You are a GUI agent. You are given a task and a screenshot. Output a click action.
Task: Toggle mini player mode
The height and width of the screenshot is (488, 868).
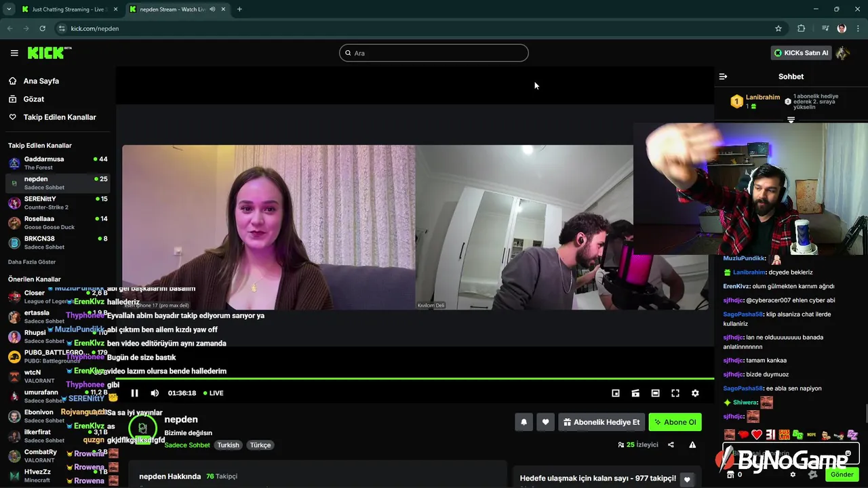[x=616, y=393]
